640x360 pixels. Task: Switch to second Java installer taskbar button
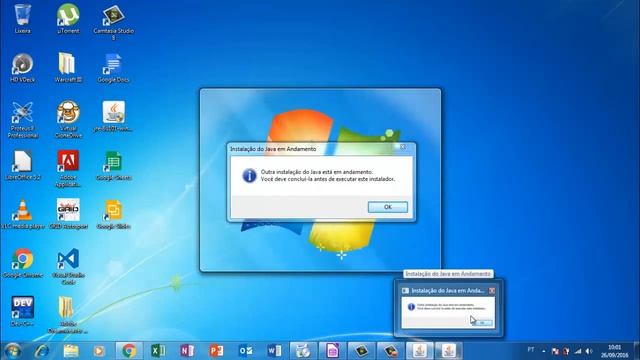(x=449, y=351)
